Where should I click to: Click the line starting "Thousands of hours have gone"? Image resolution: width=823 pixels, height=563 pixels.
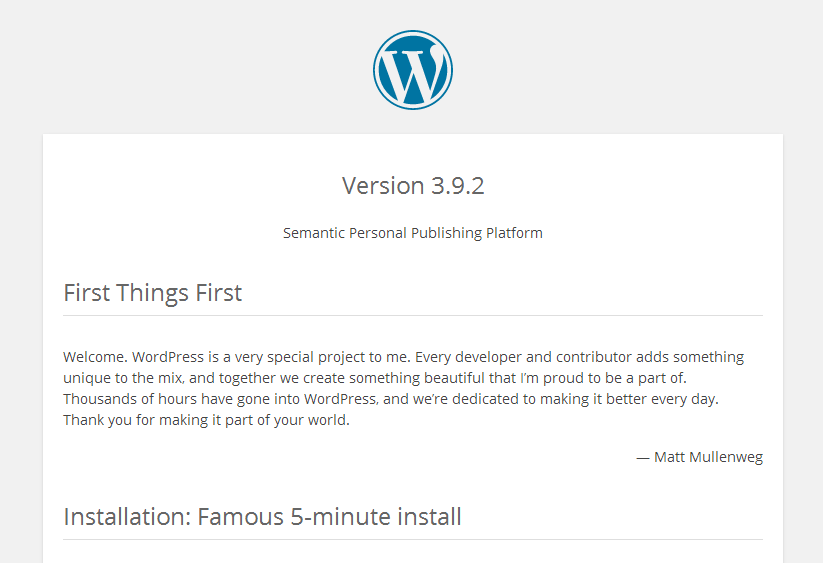391,399
